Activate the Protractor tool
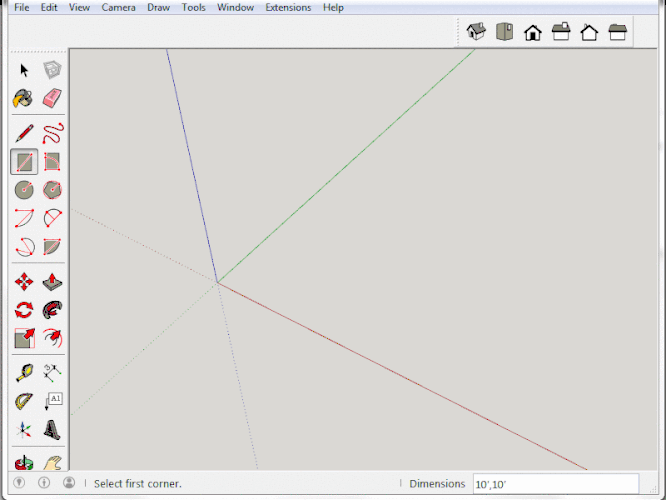Viewport: 666px width, 500px height. pos(24,401)
